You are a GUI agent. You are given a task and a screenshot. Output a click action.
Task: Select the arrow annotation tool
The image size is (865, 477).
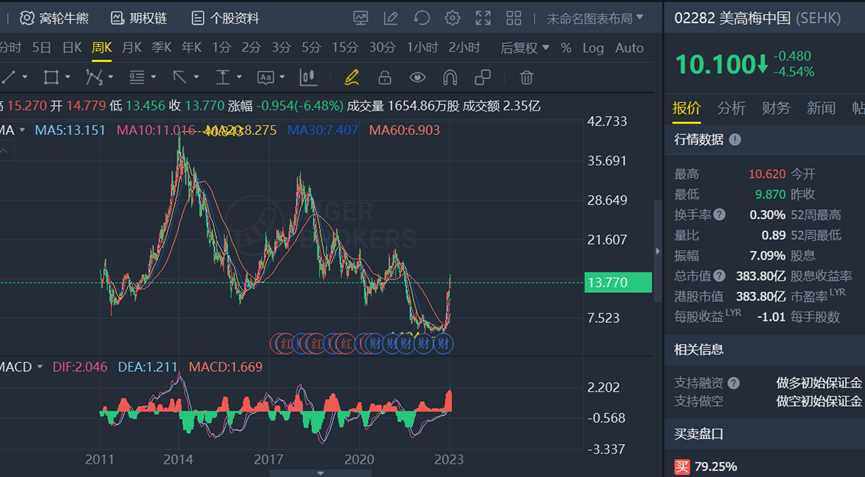(x=179, y=77)
